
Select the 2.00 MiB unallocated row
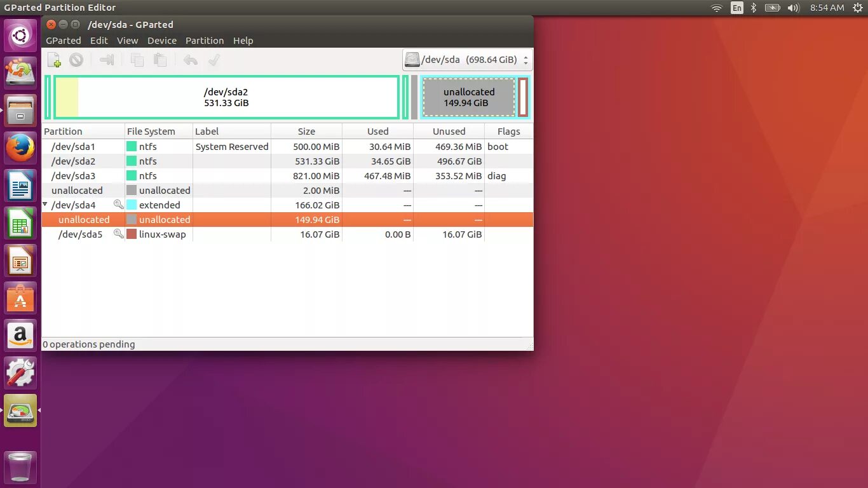(x=287, y=191)
